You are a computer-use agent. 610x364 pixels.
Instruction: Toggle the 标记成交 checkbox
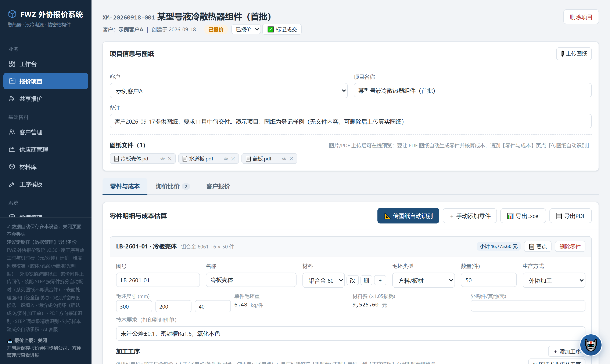coord(270,29)
